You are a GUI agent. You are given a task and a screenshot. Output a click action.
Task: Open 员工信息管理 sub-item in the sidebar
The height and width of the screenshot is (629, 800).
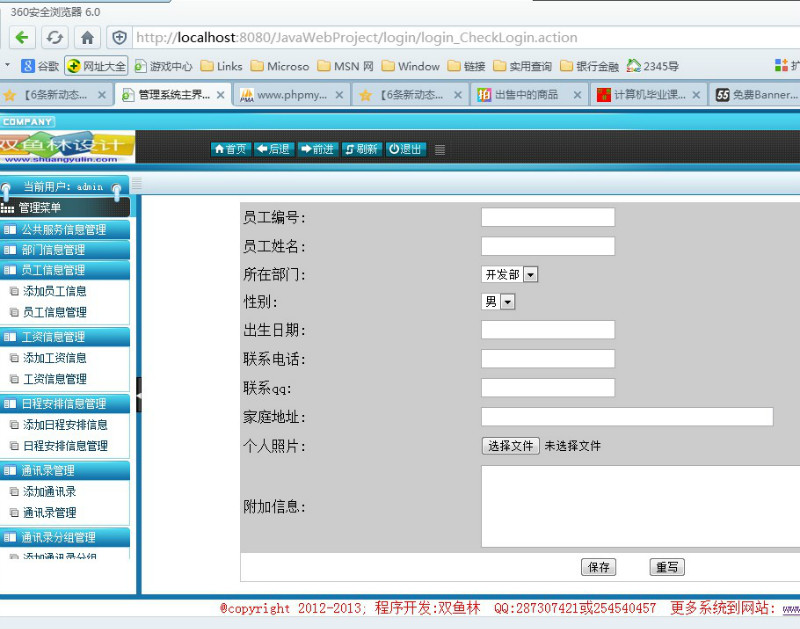click(55, 312)
